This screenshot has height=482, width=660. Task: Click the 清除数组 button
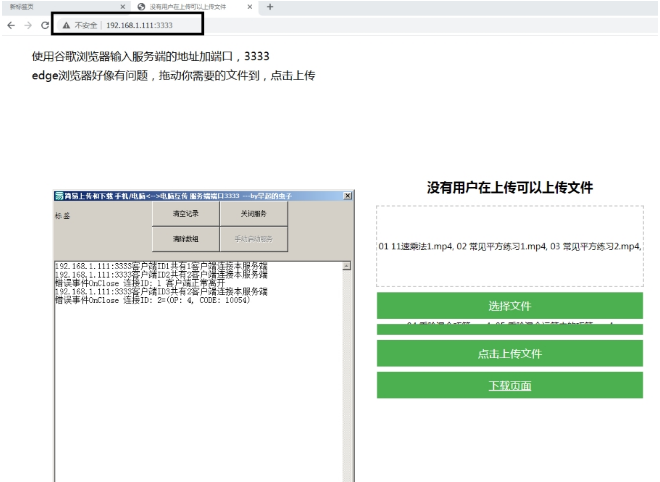click(186, 239)
